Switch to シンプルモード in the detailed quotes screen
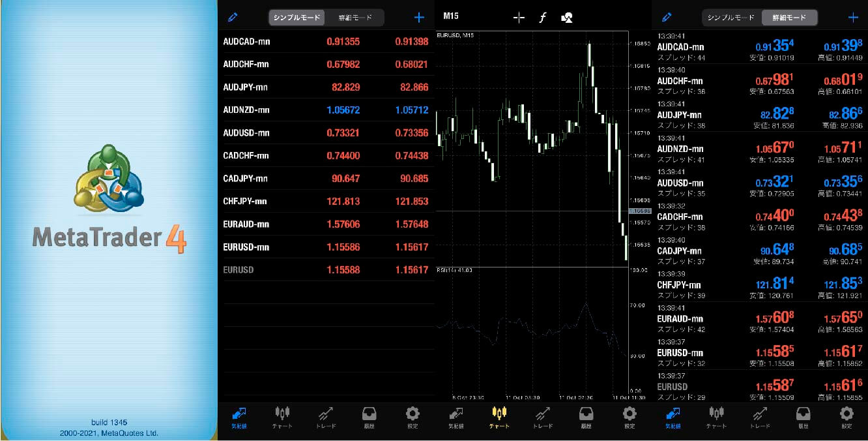The height and width of the screenshot is (441, 868). coord(731,18)
